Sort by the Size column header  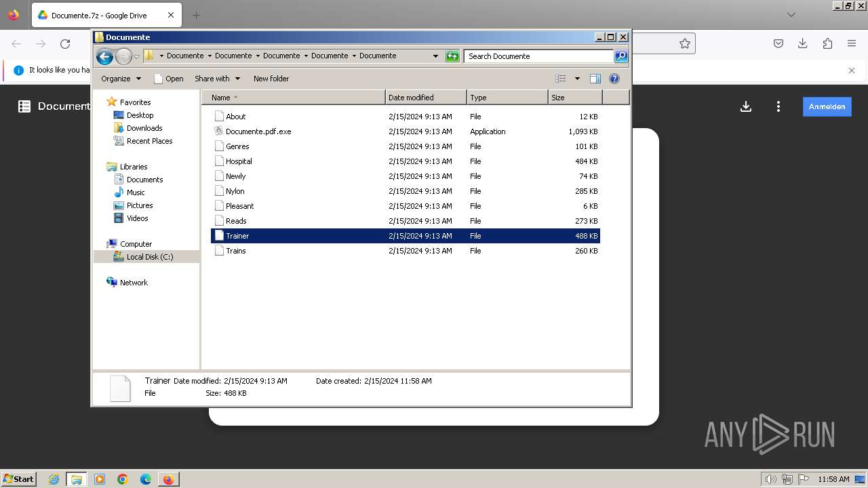[575, 98]
